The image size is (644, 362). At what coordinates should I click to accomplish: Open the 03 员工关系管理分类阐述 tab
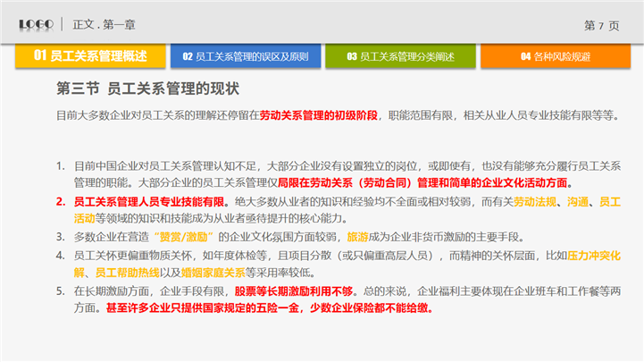point(401,56)
